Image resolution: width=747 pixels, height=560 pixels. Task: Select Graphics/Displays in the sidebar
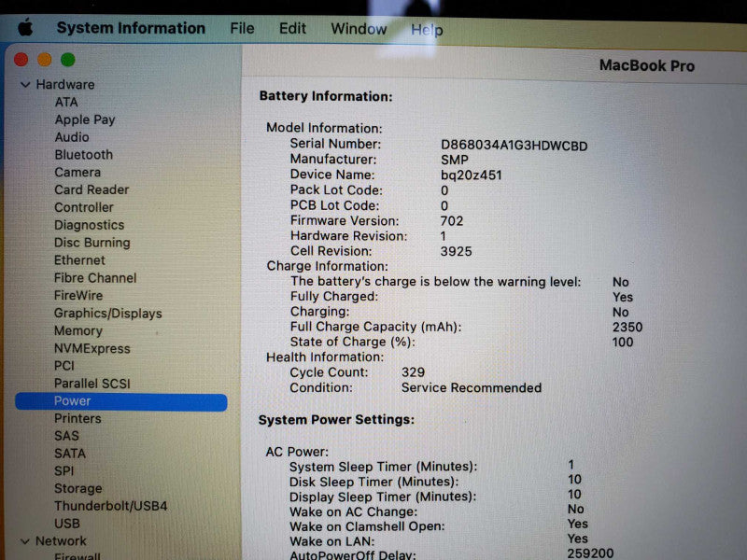[108, 314]
